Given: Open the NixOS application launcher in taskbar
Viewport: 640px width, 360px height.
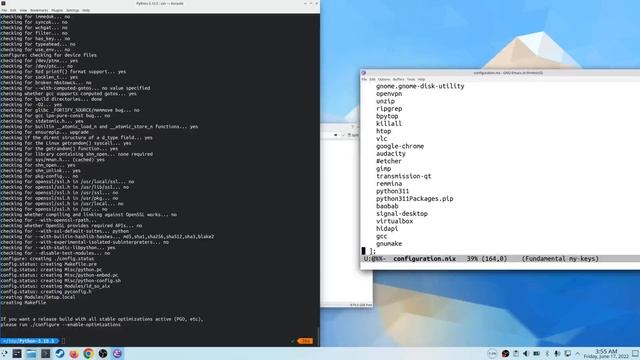Looking at the screenshot, I should [4, 353].
